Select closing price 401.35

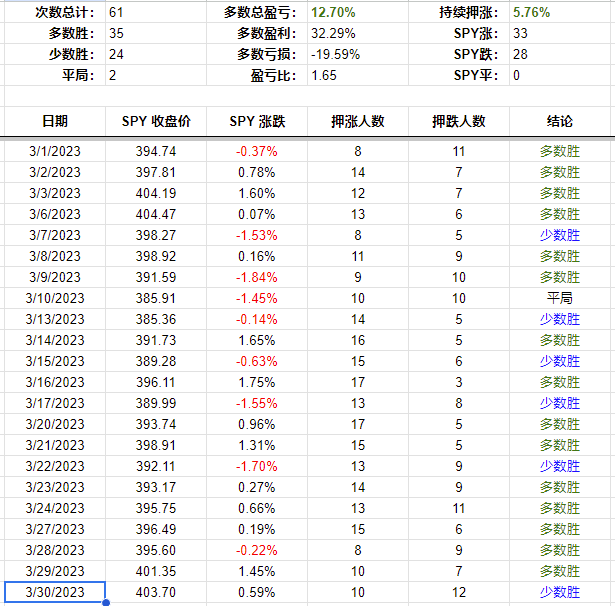tap(156, 571)
